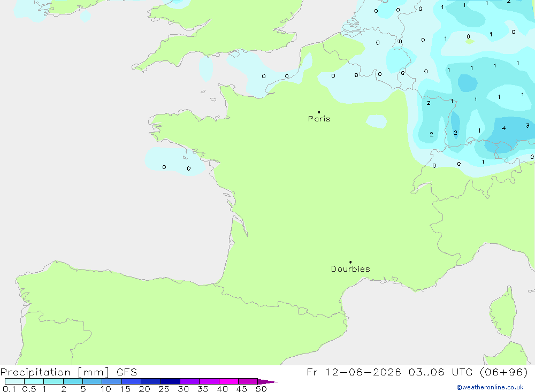Click the Paris city label
The height and width of the screenshot is (392, 535).
coord(319,119)
